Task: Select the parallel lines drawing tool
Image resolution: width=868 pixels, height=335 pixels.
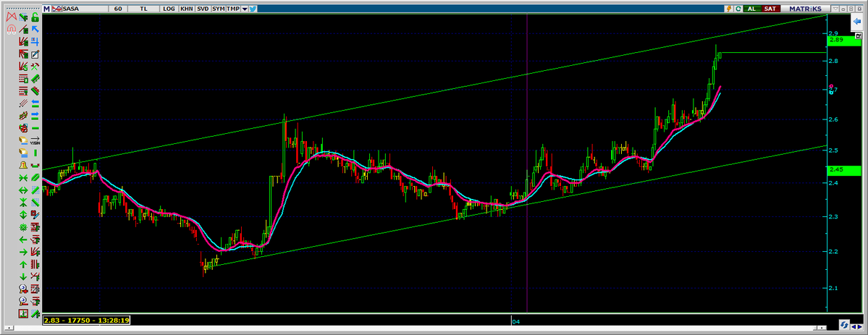Action: tap(23, 103)
